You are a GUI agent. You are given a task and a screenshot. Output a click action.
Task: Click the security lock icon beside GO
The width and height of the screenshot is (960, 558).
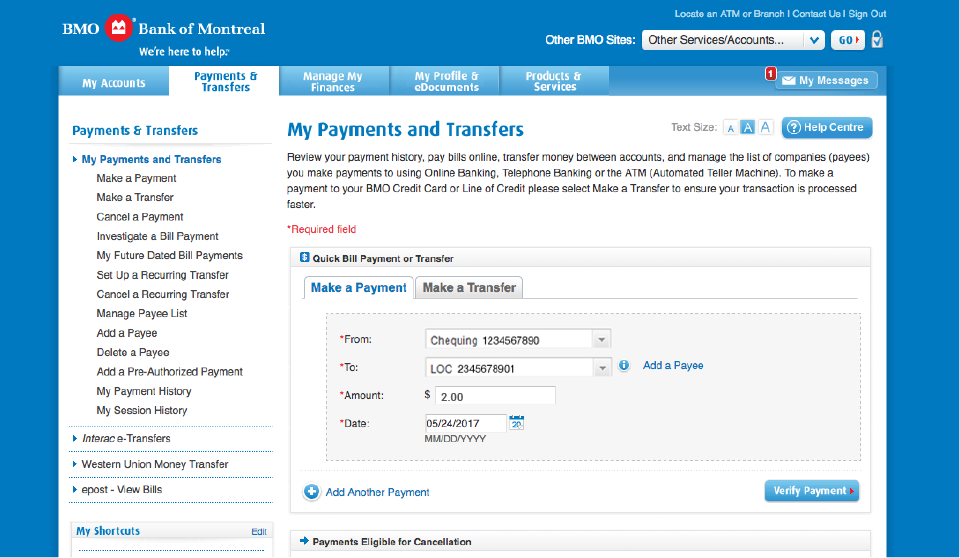point(877,40)
